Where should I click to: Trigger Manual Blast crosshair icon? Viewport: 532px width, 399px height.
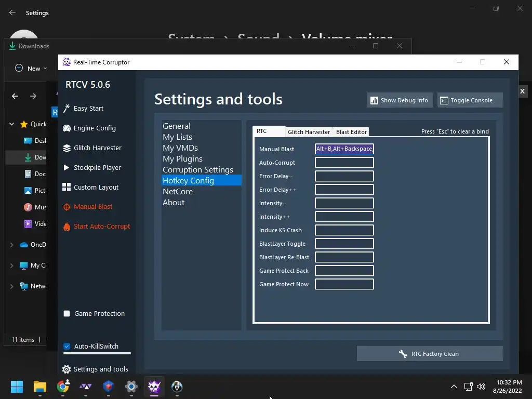coord(66,207)
